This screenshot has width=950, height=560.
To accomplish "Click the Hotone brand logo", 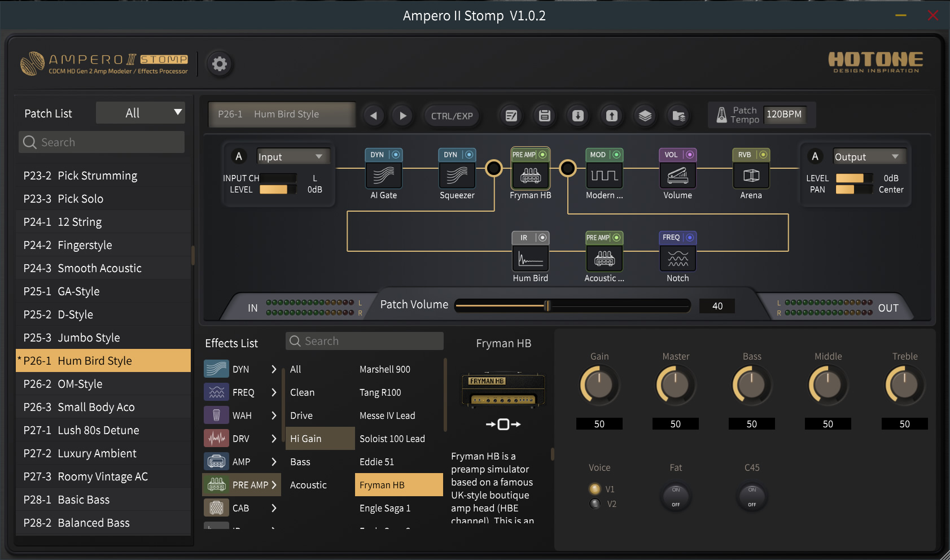I will (875, 62).
